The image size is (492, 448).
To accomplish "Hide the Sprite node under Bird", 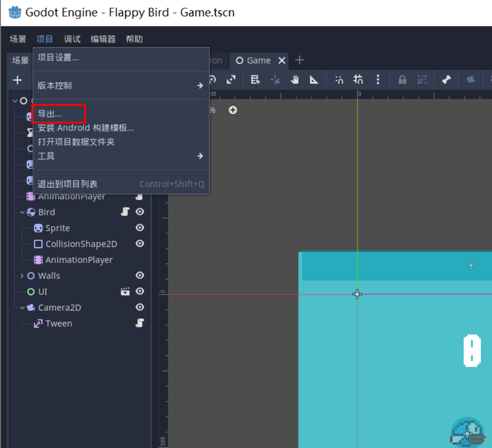I will 140,227.
